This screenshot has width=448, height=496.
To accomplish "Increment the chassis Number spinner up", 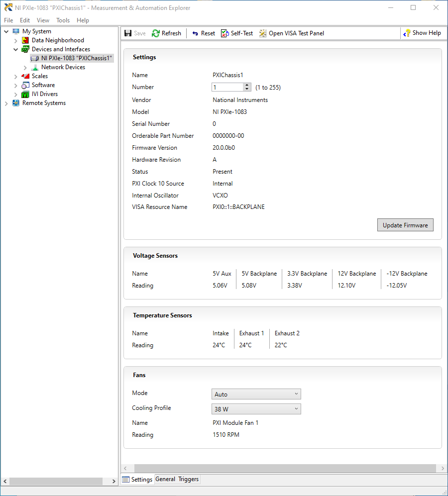I will coord(247,85).
